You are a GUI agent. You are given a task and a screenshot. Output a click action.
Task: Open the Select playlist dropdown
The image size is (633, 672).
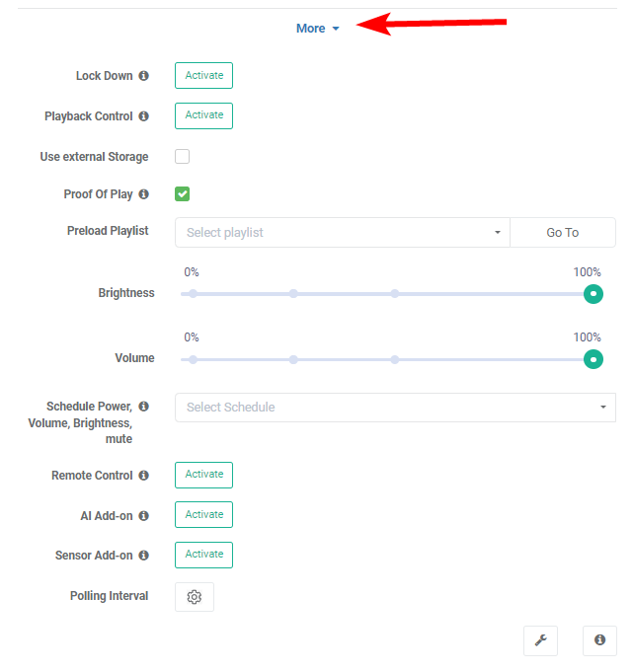coord(342,233)
